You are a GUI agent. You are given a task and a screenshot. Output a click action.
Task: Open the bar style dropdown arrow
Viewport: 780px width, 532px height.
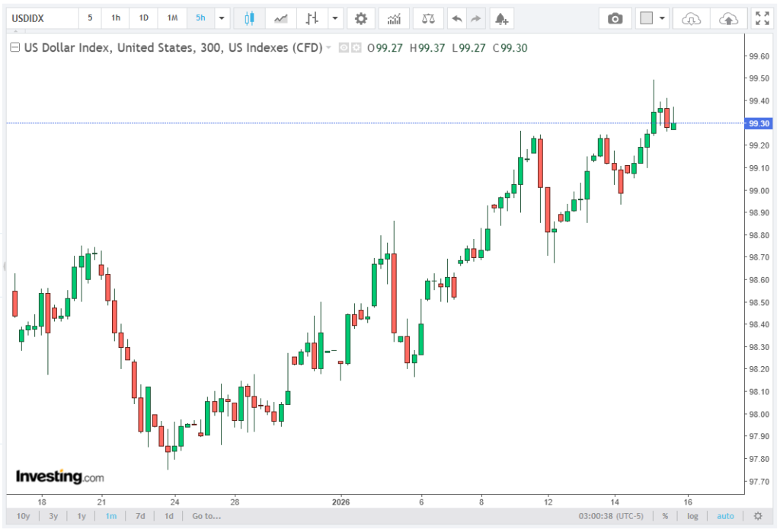(x=336, y=18)
